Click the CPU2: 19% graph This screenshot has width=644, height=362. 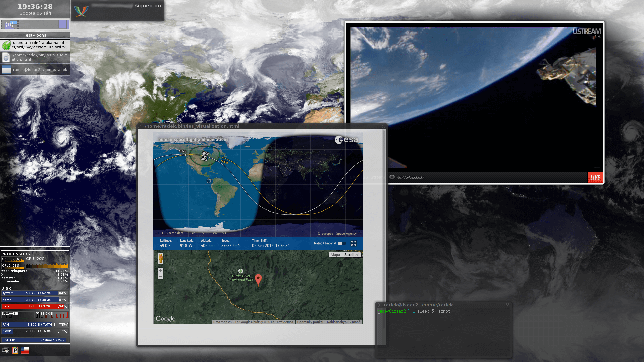click(13, 266)
